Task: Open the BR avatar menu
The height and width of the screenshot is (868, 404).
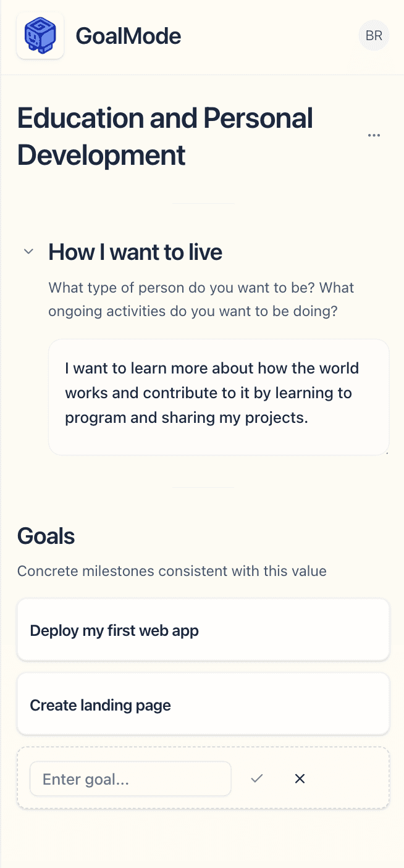Action: (374, 35)
